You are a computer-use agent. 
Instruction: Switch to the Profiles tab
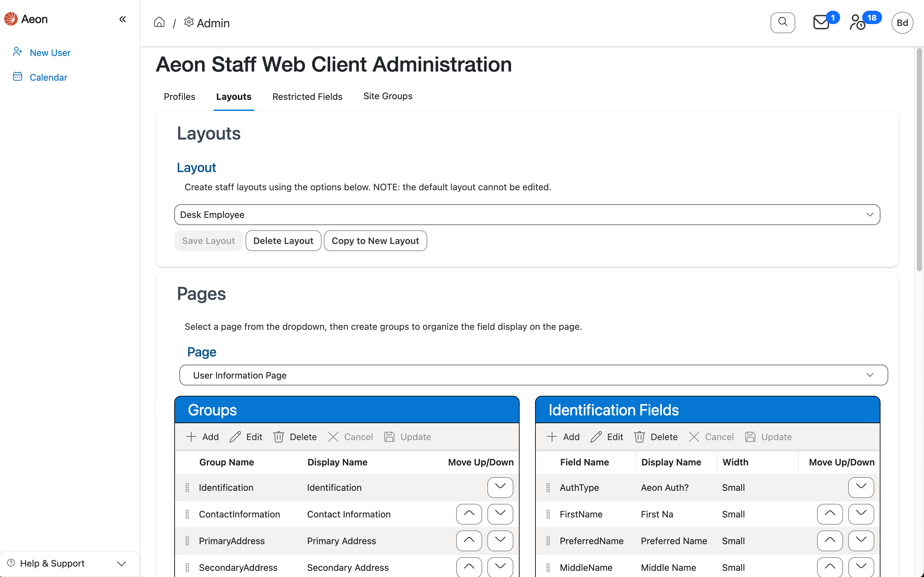point(179,97)
